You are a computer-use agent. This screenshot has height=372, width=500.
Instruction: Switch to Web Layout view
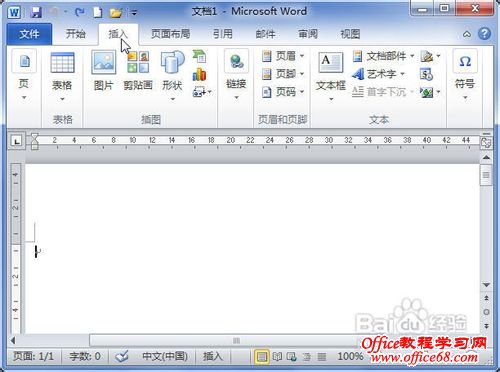(292, 357)
